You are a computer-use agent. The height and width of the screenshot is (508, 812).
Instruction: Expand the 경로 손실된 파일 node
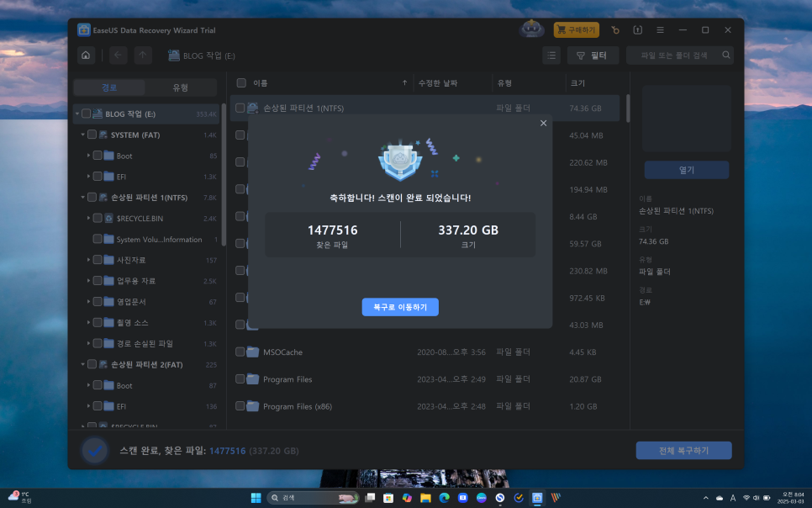click(88, 343)
